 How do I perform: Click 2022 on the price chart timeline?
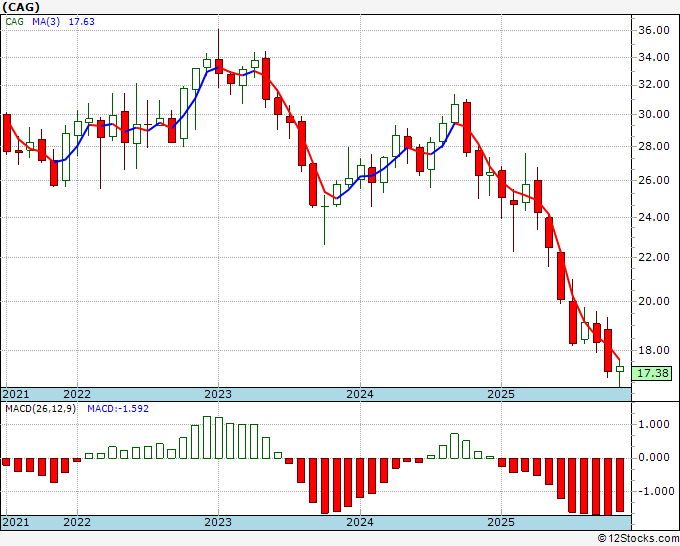(x=77, y=394)
